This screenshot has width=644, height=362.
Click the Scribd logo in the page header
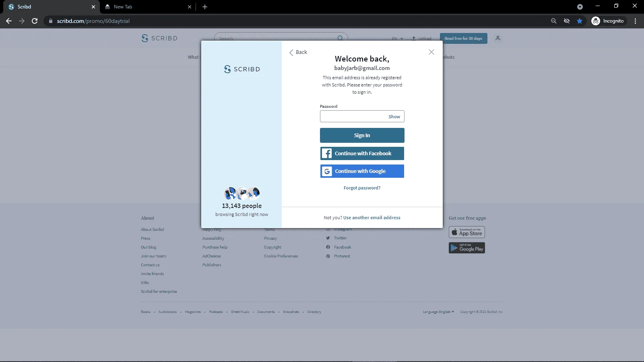click(x=159, y=38)
